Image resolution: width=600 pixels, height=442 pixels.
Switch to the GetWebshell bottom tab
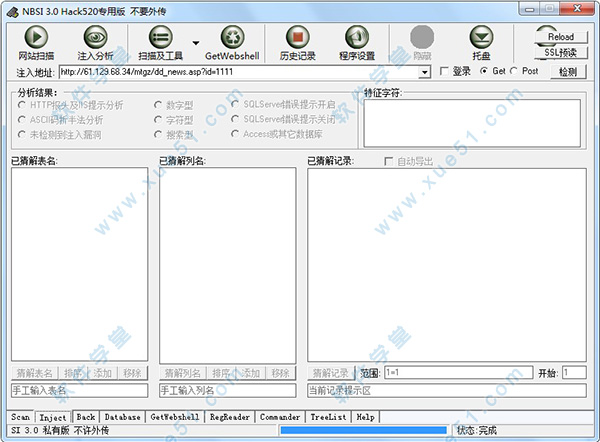[x=175, y=417]
